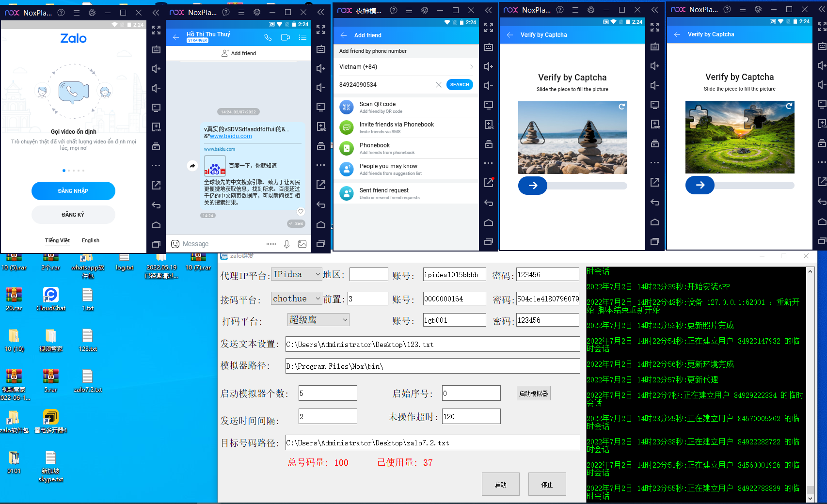This screenshot has height=504, width=827.
Task: Click 目标号码路径 zalo7.2.txt field
Action: tap(432, 442)
